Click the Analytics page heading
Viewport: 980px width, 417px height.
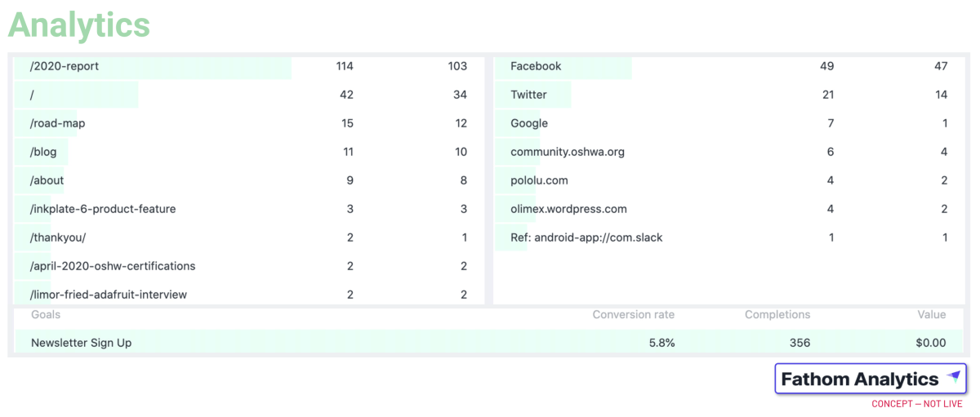click(x=79, y=25)
